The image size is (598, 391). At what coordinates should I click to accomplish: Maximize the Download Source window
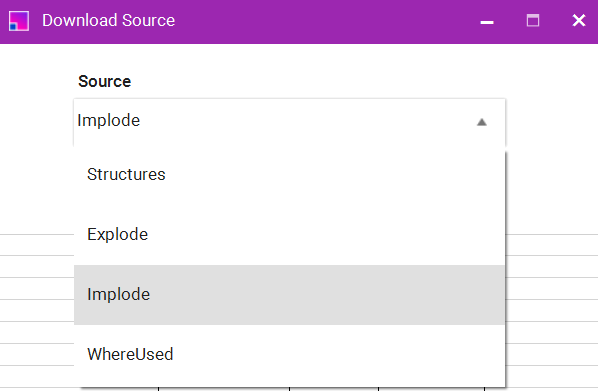click(533, 21)
